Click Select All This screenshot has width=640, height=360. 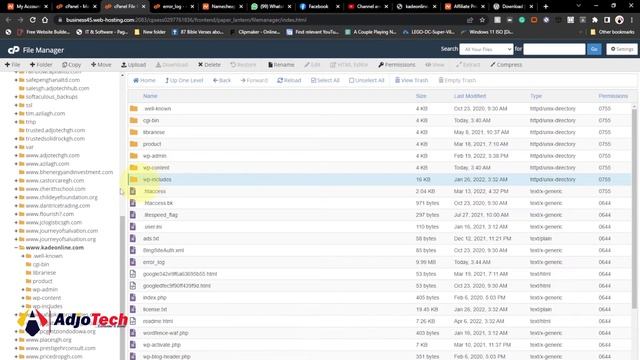[325, 80]
